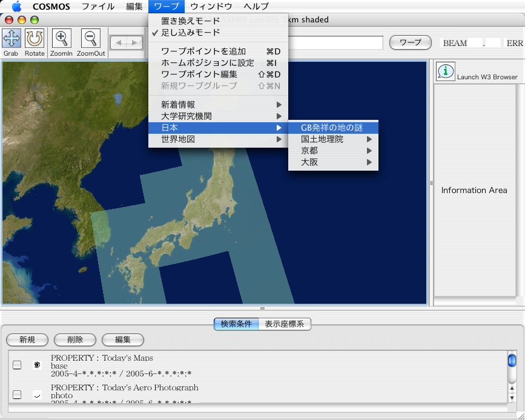Click the vertical split handle beside map
Image resolution: width=525 pixels, height=420 pixels.
431,183
